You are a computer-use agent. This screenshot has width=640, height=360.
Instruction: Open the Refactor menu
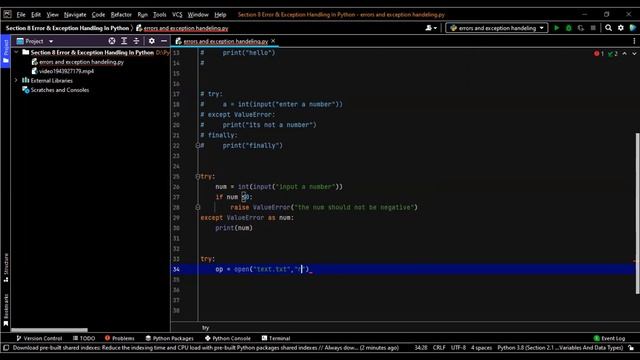click(x=121, y=15)
